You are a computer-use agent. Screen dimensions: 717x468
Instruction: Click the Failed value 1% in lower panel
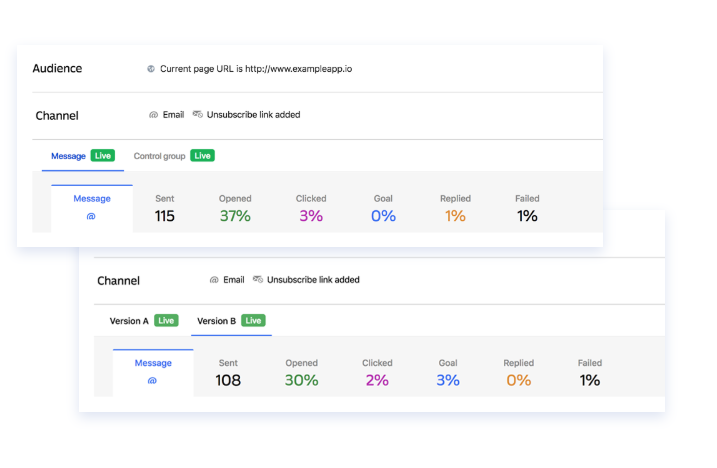(590, 380)
